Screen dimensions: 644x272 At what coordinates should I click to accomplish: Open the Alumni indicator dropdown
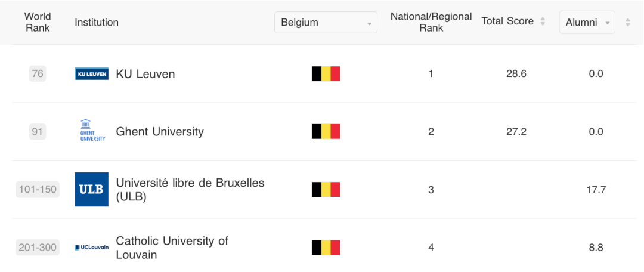(x=587, y=23)
